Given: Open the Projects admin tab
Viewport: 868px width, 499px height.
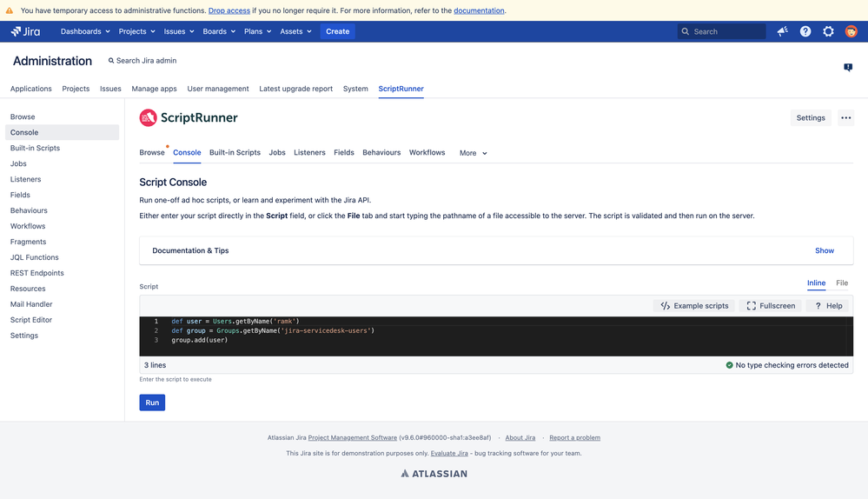Looking at the screenshot, I should [76, 89].
